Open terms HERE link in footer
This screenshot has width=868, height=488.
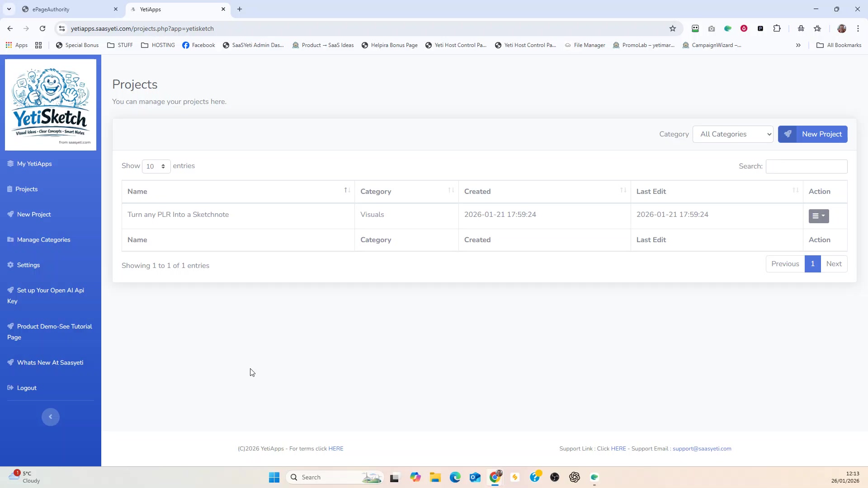coord(336,449)
